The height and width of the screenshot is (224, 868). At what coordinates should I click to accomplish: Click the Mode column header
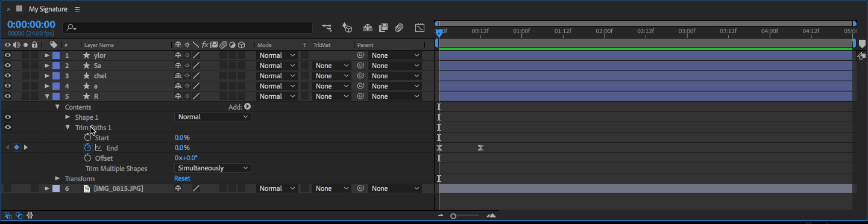coord(265,45)
